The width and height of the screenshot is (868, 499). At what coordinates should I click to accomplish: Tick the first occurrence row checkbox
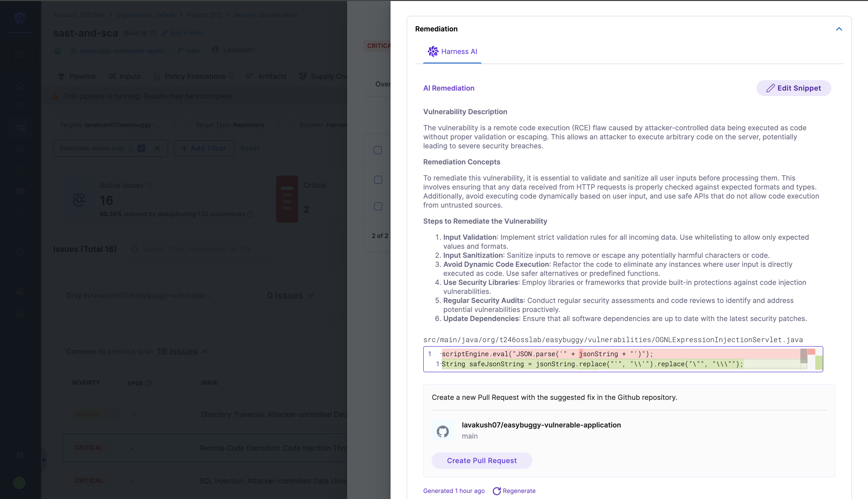[378, 150]
